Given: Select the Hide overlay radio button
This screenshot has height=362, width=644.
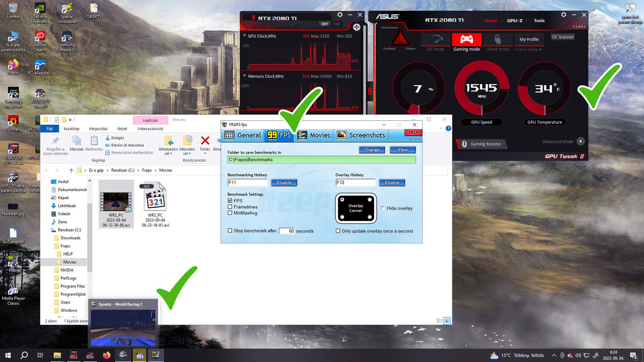Looking at the screenshot, I should tap(383, 208).
